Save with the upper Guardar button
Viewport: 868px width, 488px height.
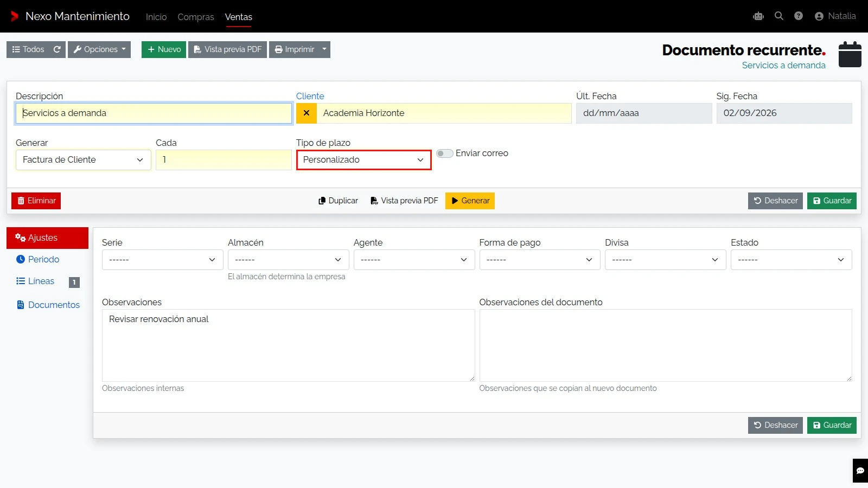832,201
